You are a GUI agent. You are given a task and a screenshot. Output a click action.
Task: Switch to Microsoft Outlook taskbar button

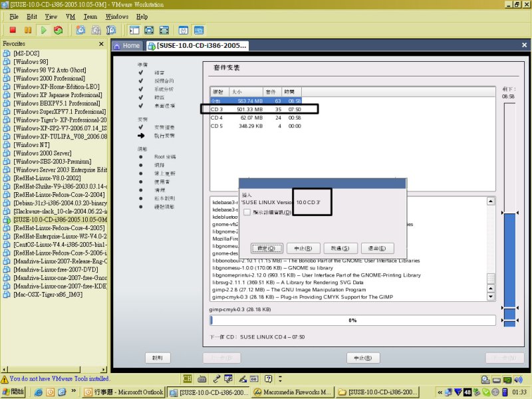click(x=124, y=392)
